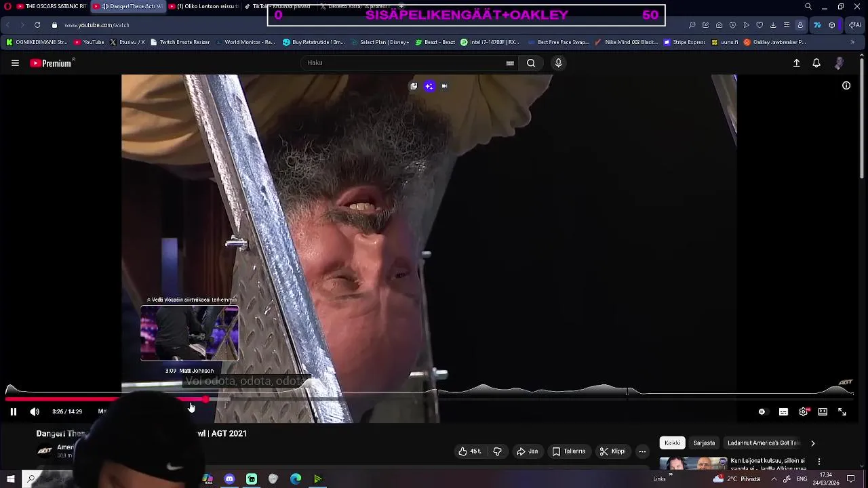Select the Kaikki filter chip
The height and width of the screenshot is (488, 868).
672,443
